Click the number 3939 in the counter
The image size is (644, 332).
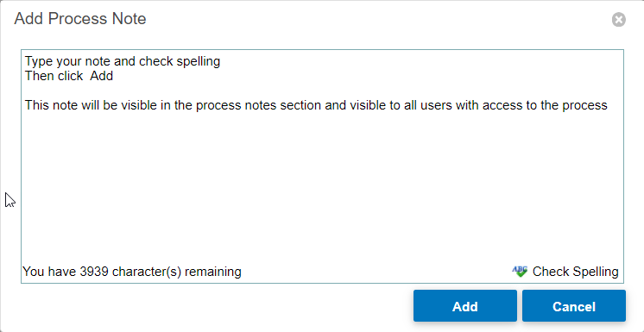[94, 272]
